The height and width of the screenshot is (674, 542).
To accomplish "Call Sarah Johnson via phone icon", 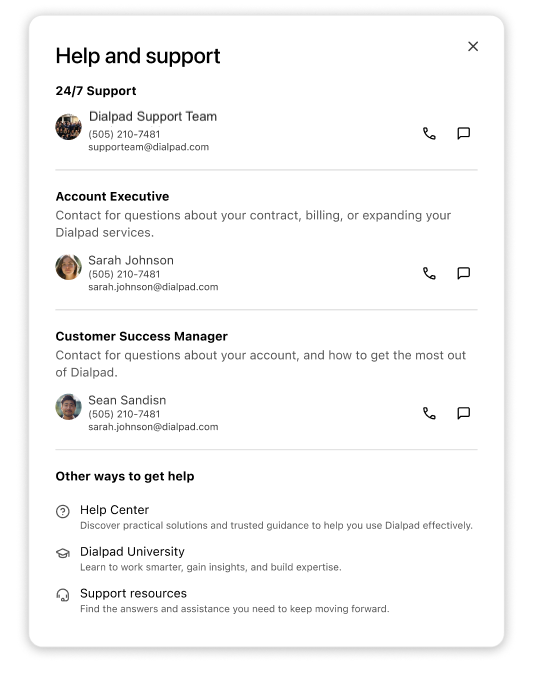I will coord(429,273).
